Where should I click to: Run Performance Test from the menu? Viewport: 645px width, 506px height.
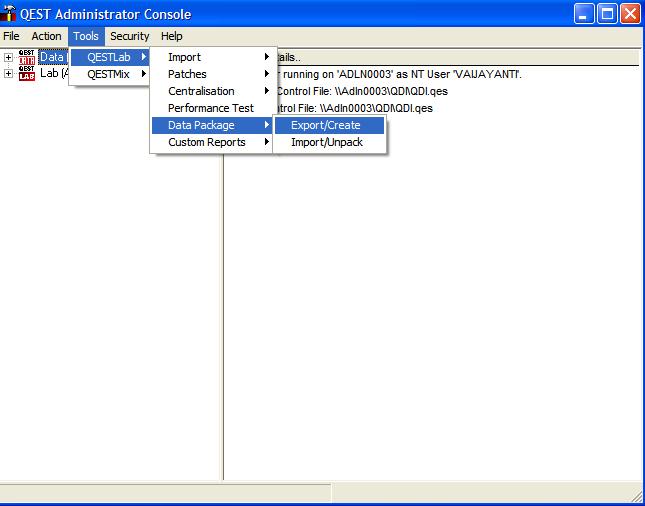(210, 108)
